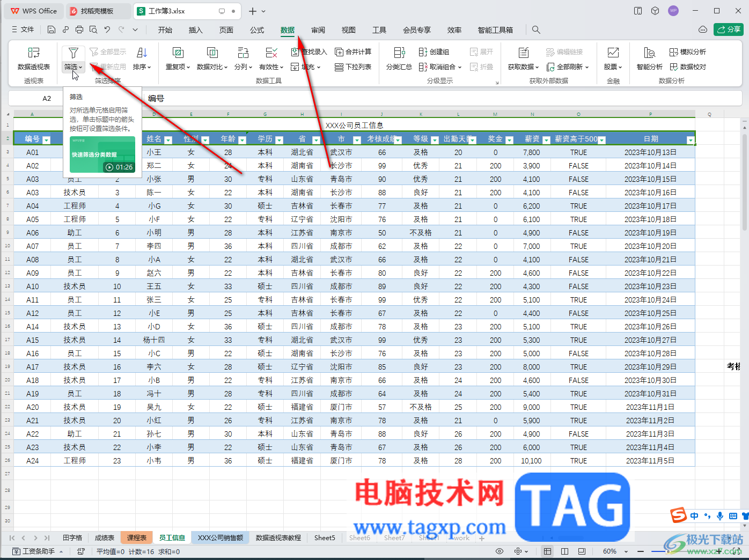Click the new tab plus button

point(253,11)
